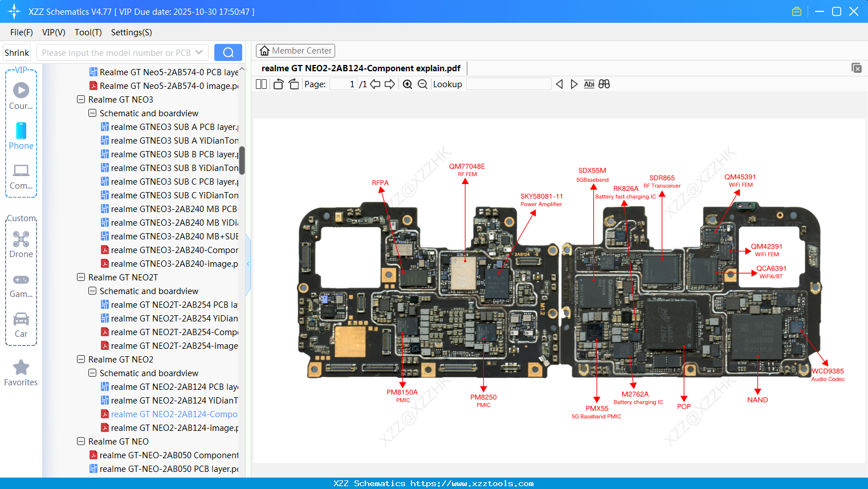
Task: Click the Member Center button
Action: (295, 50)
